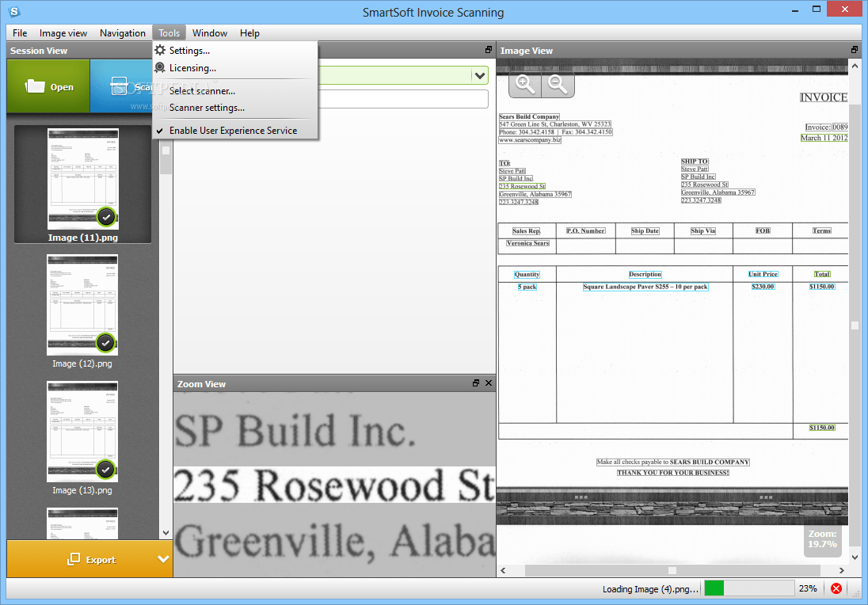Viewport: 868px width, 605px height.
Task: Open Settings via the gear icon
Action: click(x=158, y=48)
